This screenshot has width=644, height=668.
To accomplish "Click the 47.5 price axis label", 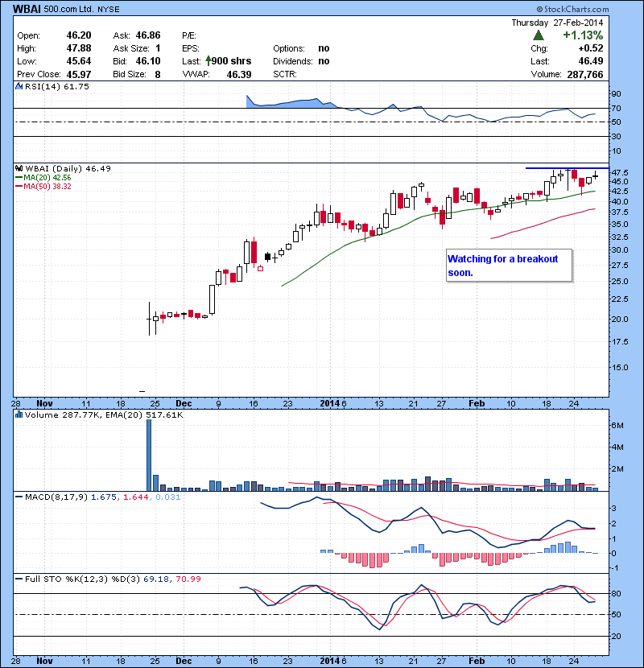I will 619,172.
